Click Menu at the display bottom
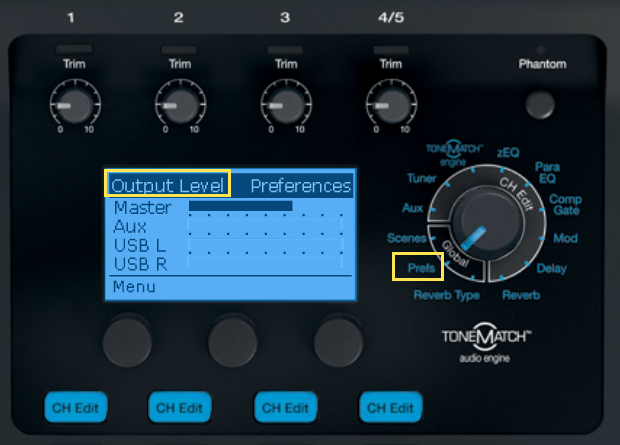Viewport: 620px width, 445px height. point(133,286)
